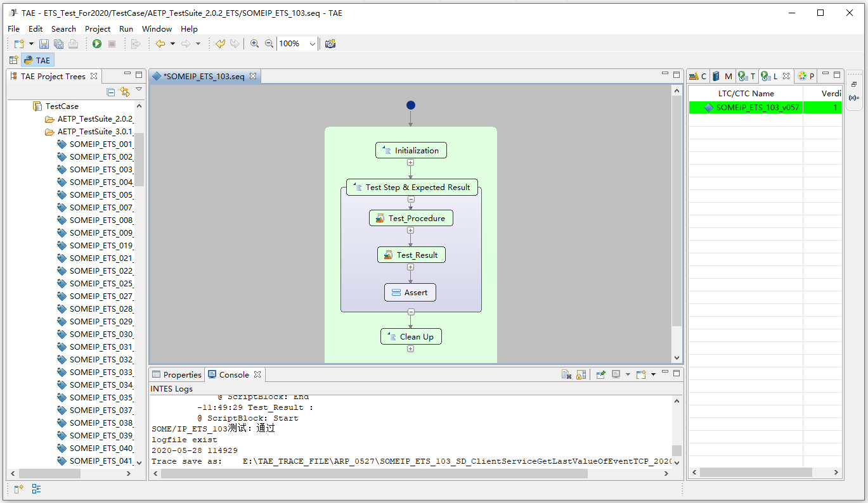The image size is (868, 503).
Task: Toggle Pin Console button
Action: [600, 375]
